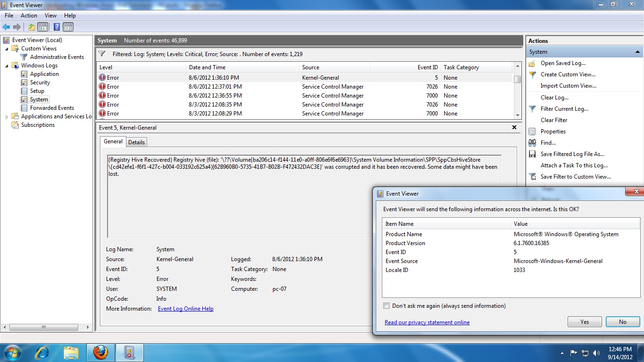Image resolution: width=644 pixels, height=362 pixels.
Task: Toggle the Show/Hide Console Tree toolbar icon
Action: click(x=43, y=27)
